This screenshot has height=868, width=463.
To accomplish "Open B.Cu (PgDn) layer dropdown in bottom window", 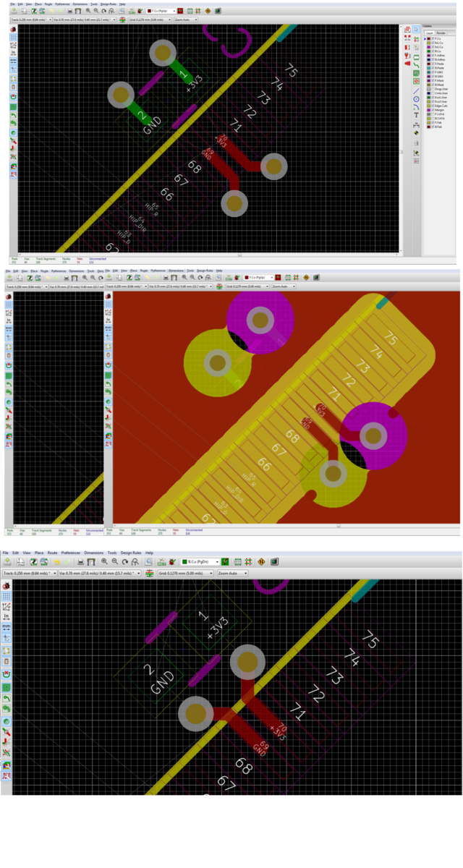I will point(200,561).
